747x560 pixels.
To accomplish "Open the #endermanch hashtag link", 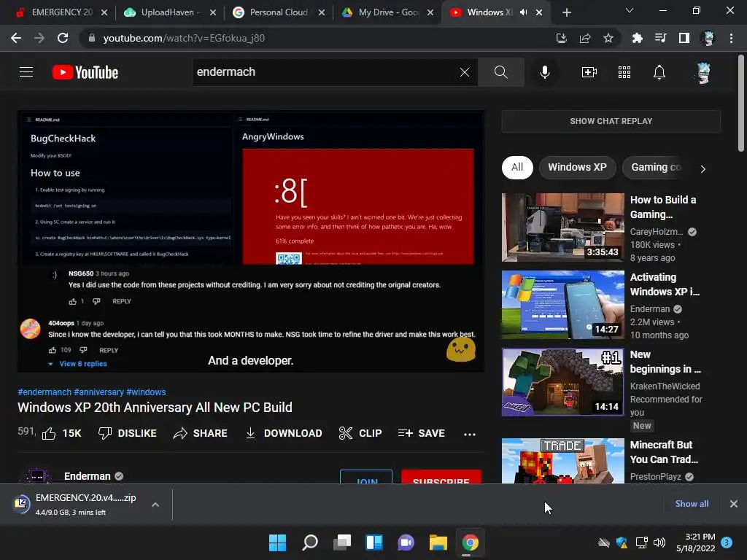I will pos(44,392).
